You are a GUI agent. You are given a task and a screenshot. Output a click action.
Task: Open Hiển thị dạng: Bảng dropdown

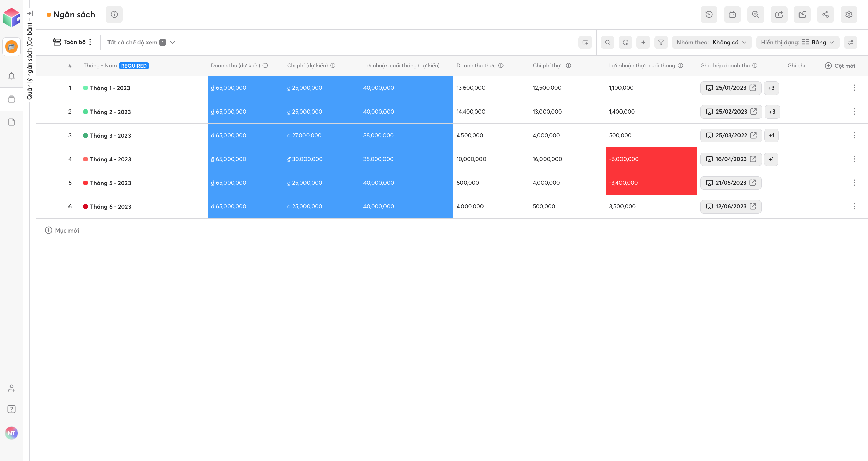[798, 42]
